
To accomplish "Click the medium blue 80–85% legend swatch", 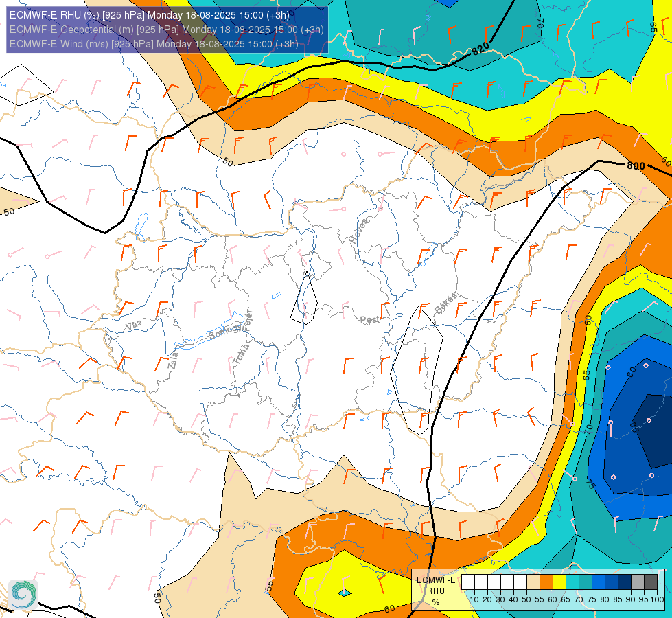I will pos(612,582).
